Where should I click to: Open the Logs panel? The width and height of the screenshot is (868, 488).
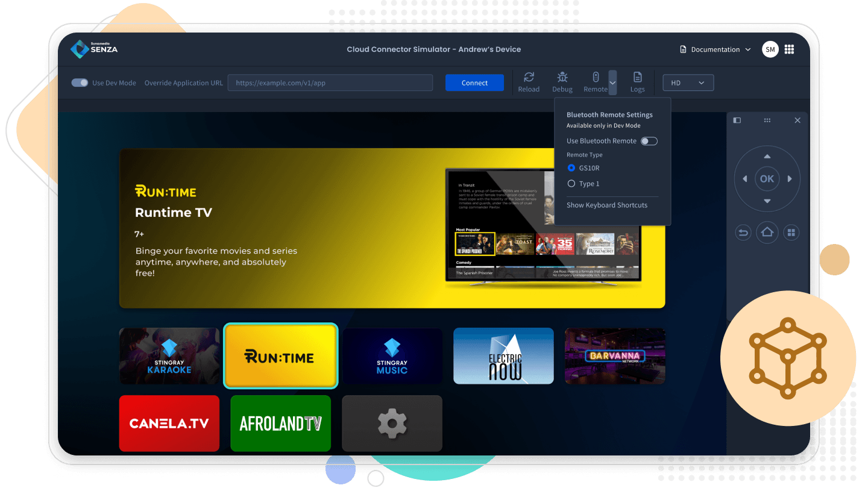pyautogui.click(x=638, y=82)
